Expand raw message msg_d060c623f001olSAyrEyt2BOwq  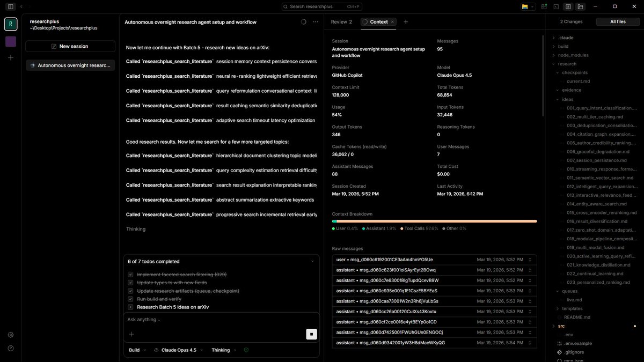click(434, 270)
